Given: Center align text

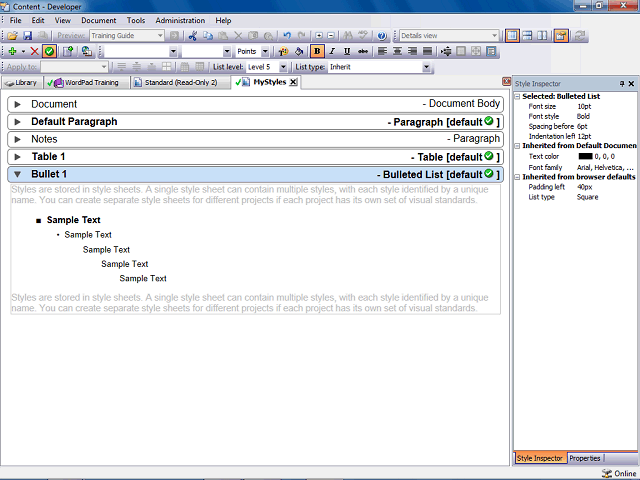Looking at the screenshot, I should (x=397, y=51).
